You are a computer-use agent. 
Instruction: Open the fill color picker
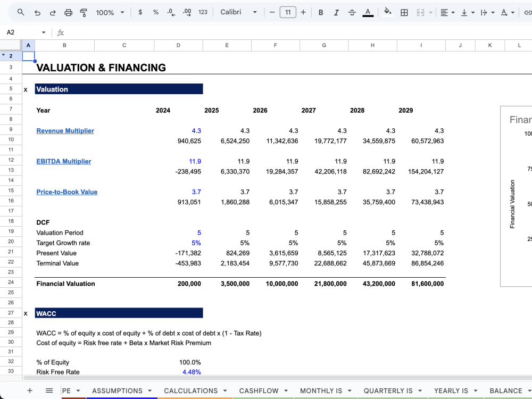point(387,12)
